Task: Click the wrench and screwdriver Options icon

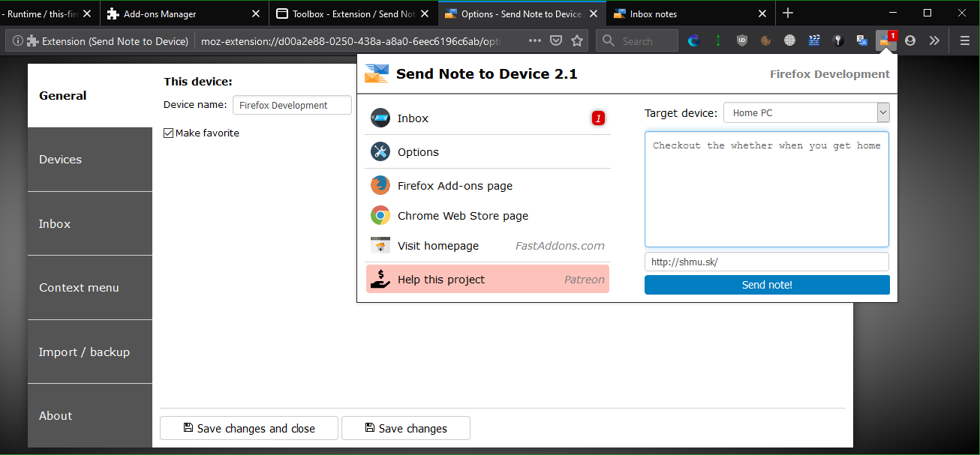Action: (x=380, y=152)
